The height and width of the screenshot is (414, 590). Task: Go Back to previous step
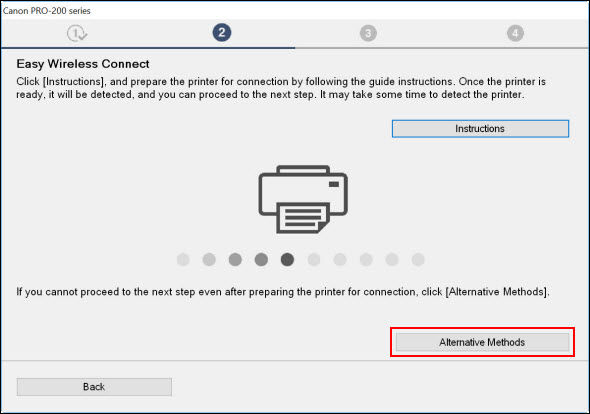[x=94, y=387]
